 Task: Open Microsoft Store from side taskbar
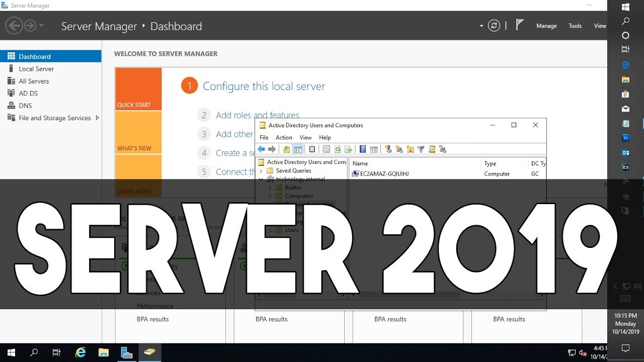626,94
